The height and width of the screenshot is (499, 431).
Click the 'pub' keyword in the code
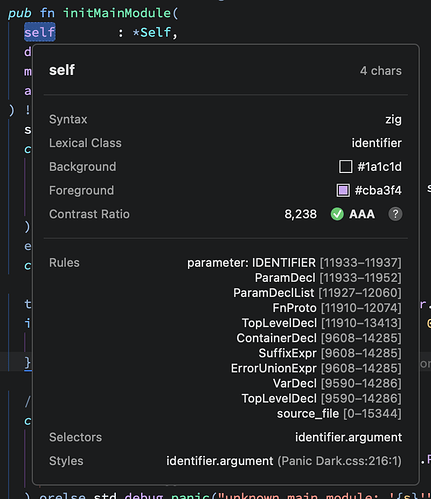tap(20, 13)
